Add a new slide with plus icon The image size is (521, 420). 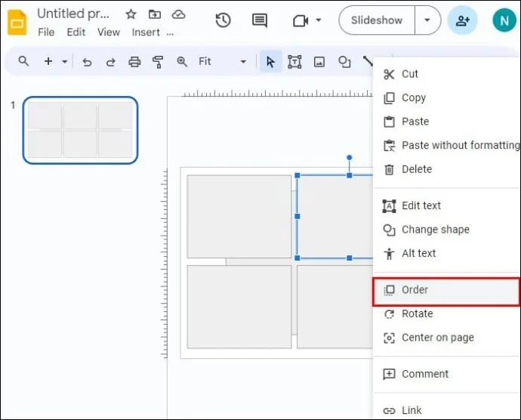pyautogui.click(x=48, y=61)
